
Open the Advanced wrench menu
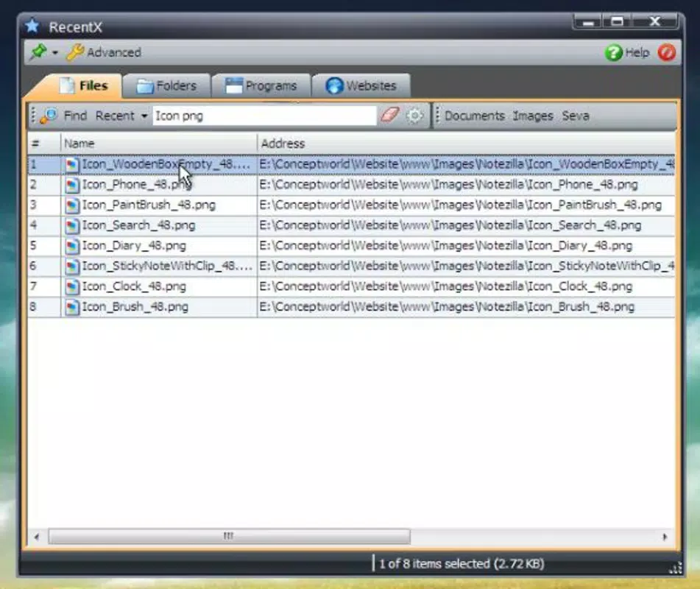[x=104, y=52]
